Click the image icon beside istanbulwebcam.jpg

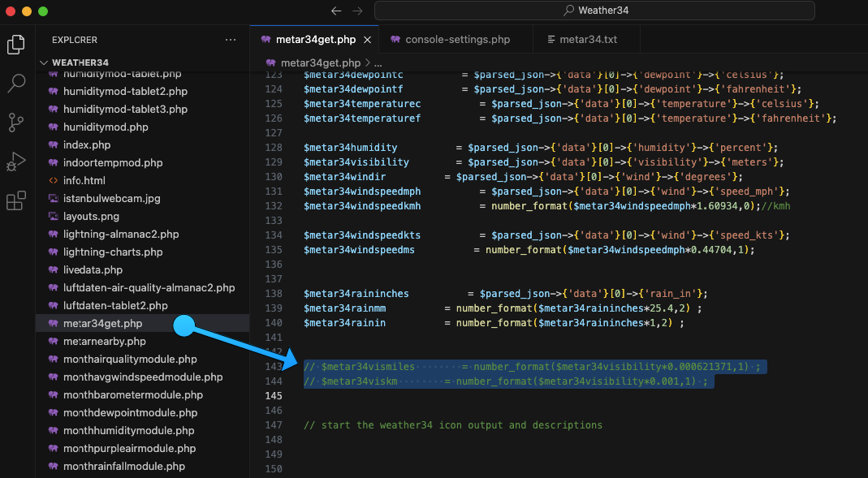[53, 198]
